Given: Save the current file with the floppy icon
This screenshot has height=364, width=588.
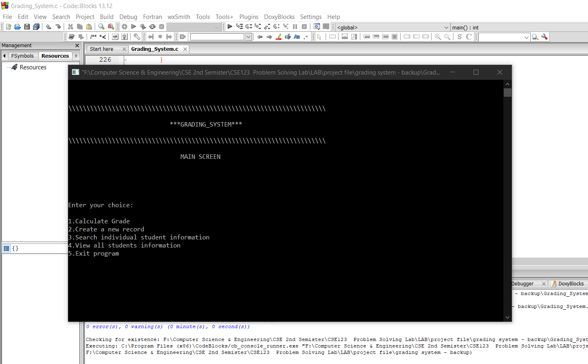Looking at the screenshot, I should [27, 27].
